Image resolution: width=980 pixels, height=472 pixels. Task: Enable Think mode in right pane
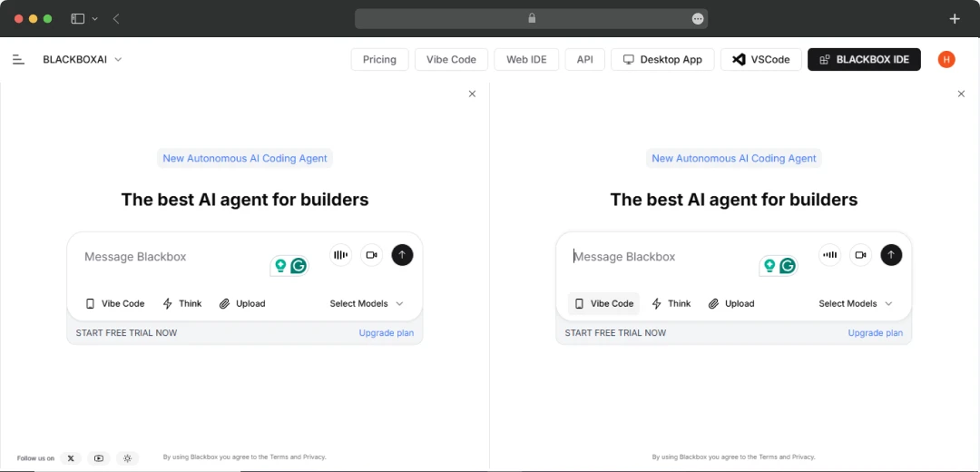[x=671, y=304]
